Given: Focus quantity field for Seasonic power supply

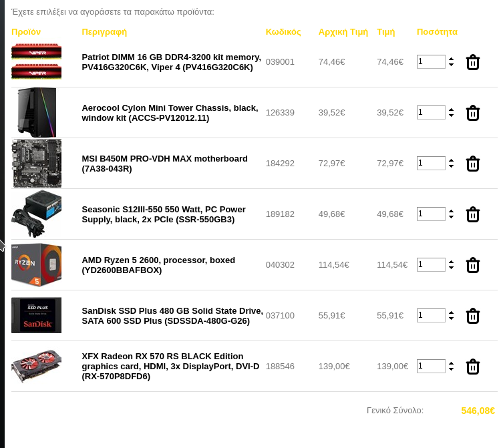Looking at the screenshot, I should point(431,214).
